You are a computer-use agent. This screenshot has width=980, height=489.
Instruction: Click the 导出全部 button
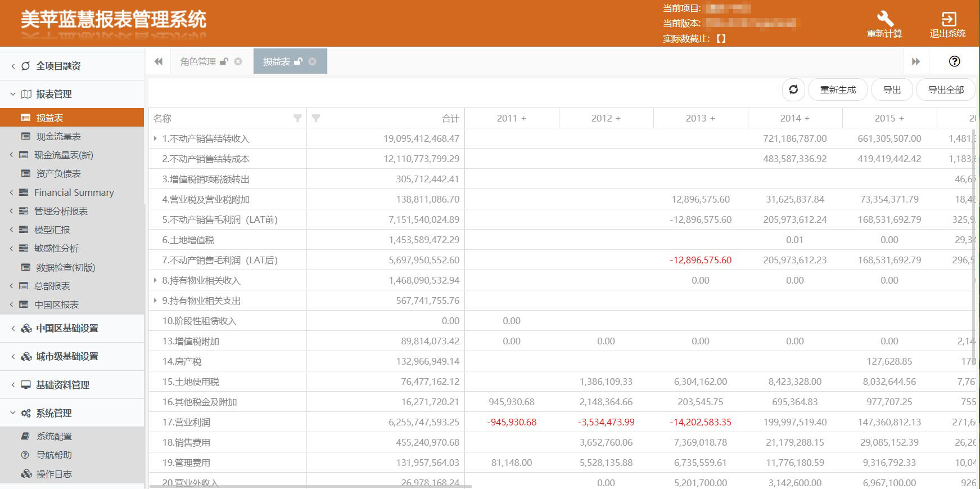946,89
